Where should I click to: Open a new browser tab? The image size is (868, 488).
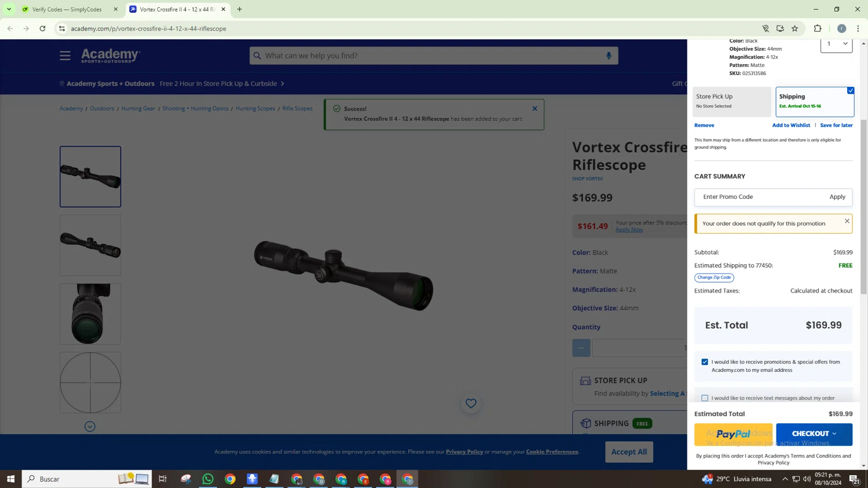[240, 9]
